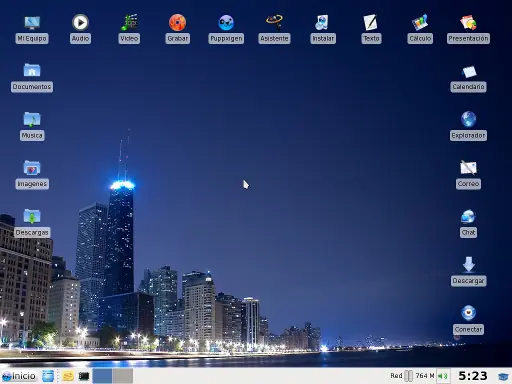Switch to the first blue workspace
512x384 pixels.
click(102, 376)
